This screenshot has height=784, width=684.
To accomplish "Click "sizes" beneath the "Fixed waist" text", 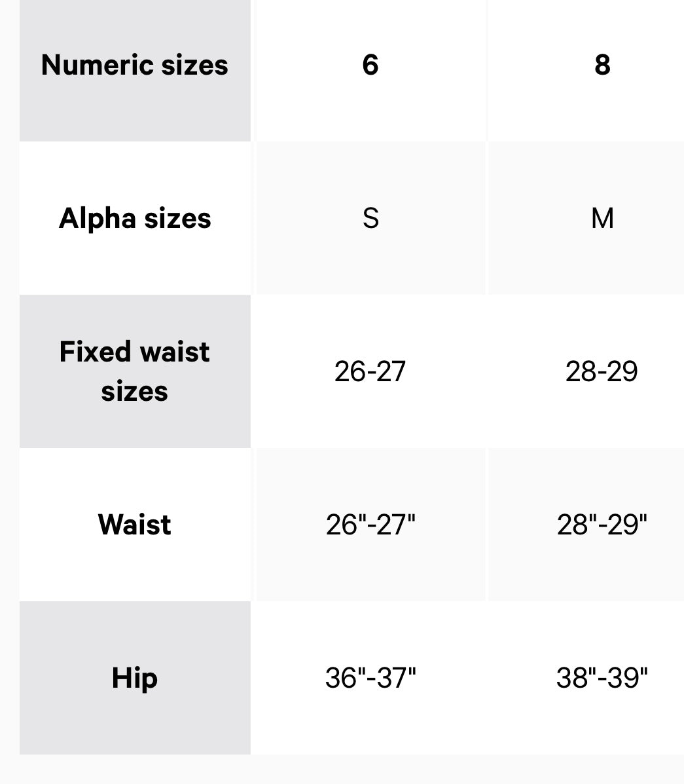I will (135, 392).
